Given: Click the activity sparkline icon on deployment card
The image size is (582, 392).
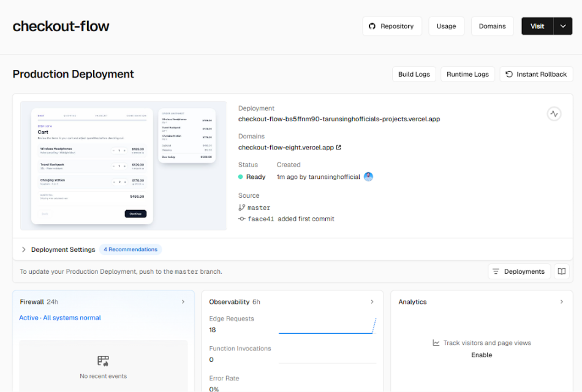Looking at the screenshot, I should (554, 113).
